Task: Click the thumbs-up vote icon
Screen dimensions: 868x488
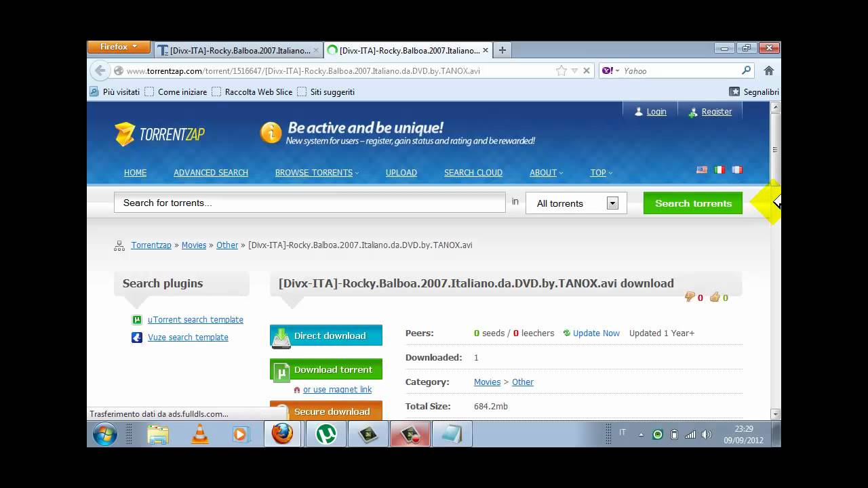Action: click(x=715, y=297)
